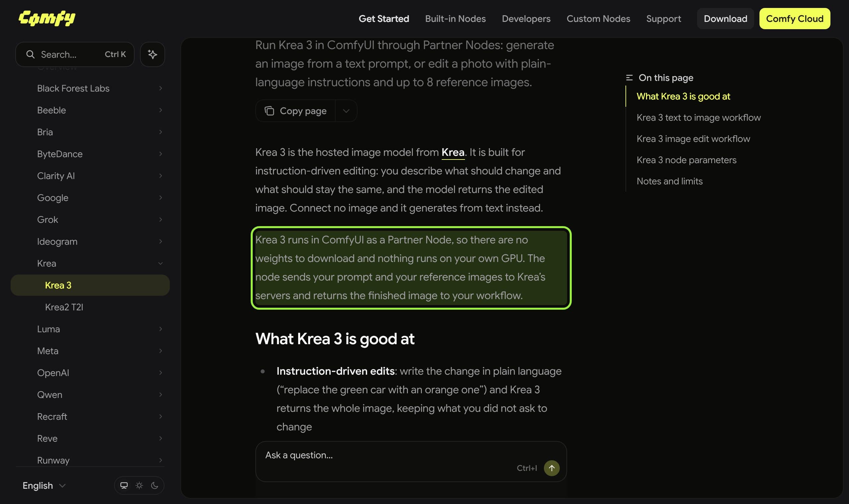The width and height of the screenshot is (849, 504).
Task: Jump to Notes and limits section
Action: (669, 181)
